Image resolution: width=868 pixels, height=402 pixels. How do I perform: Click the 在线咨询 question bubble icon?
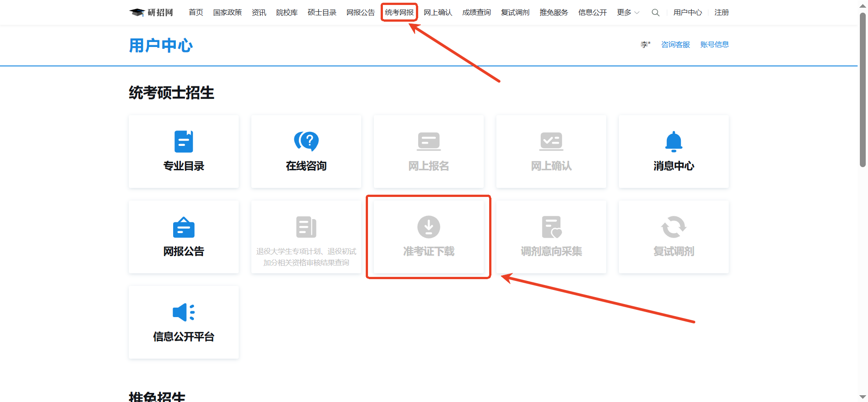306,141
